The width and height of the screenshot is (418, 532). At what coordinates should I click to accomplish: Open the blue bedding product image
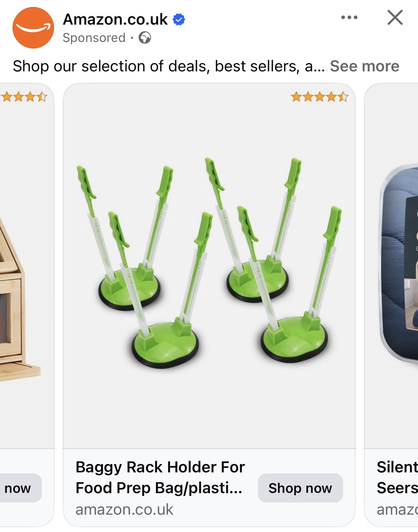(x=391, y=266)
